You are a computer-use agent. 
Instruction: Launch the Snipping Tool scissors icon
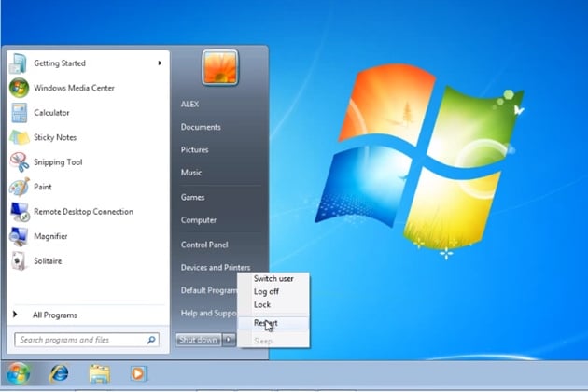(19, 162)
